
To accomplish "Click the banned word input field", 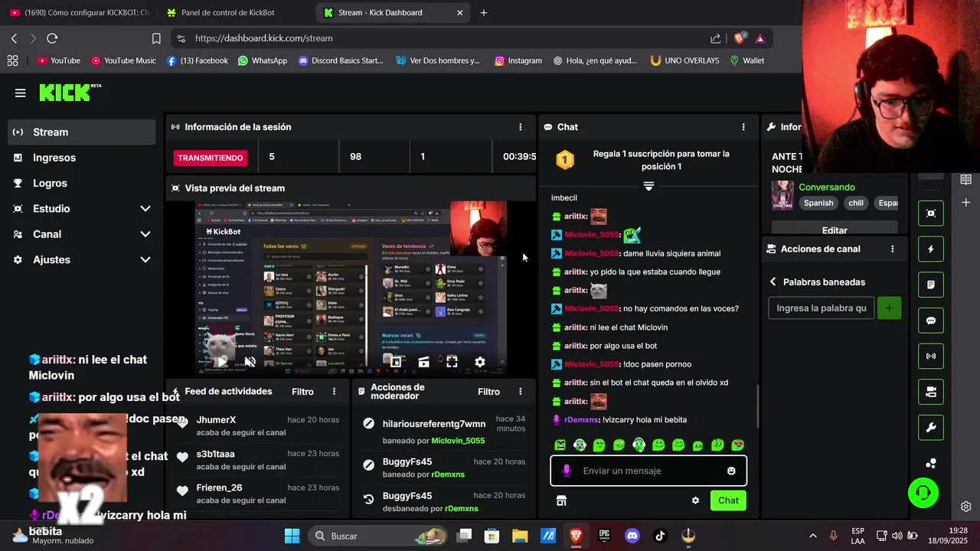I will pyautogui.click(x=822, y=308).
